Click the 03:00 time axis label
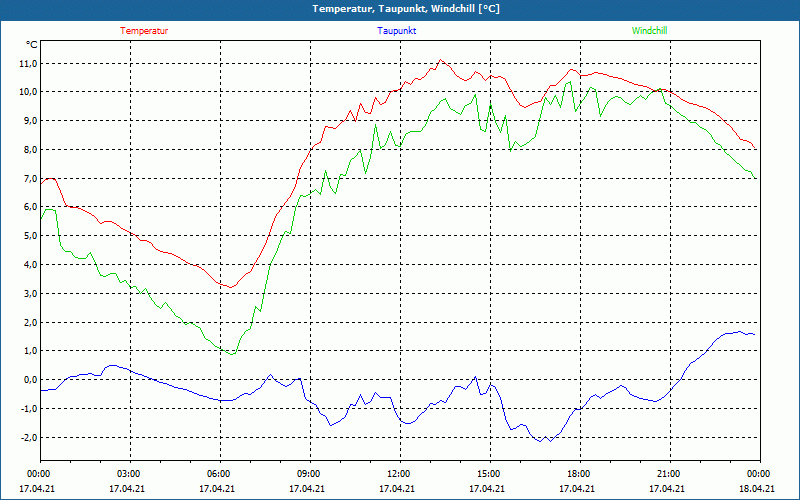Image resolution: width=800 pixels, height=500 pixels. [x=130, y=474]
